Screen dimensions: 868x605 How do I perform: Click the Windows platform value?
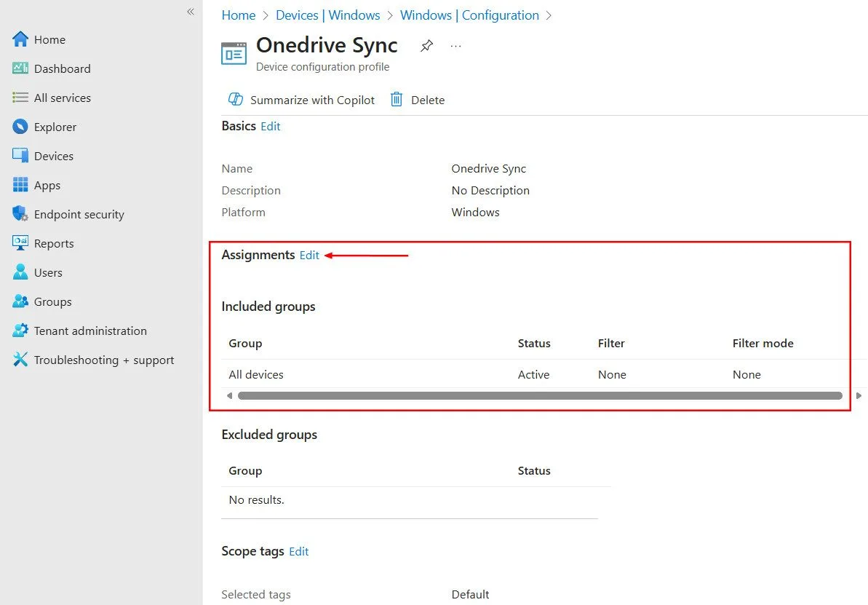pos(476,212)
